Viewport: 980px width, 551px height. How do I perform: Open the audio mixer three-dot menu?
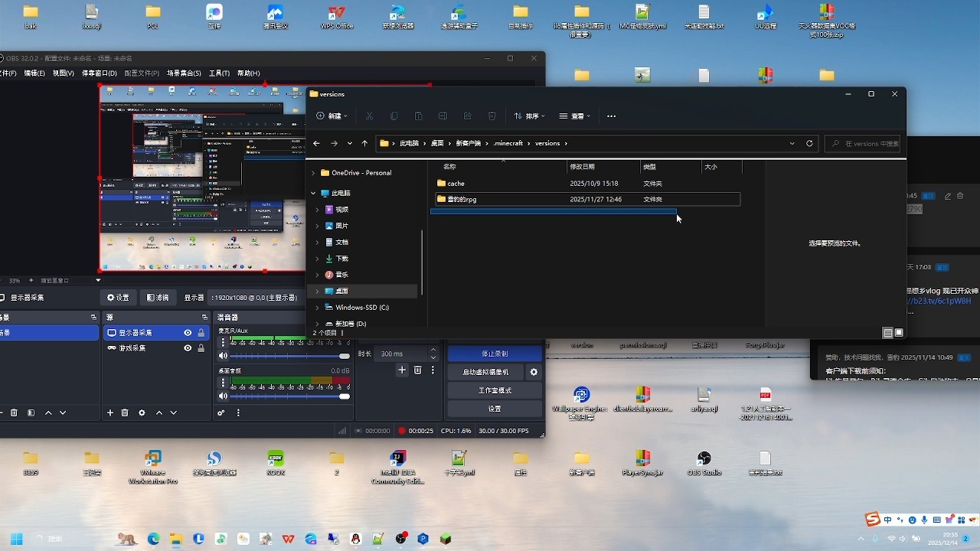[238, 412]
